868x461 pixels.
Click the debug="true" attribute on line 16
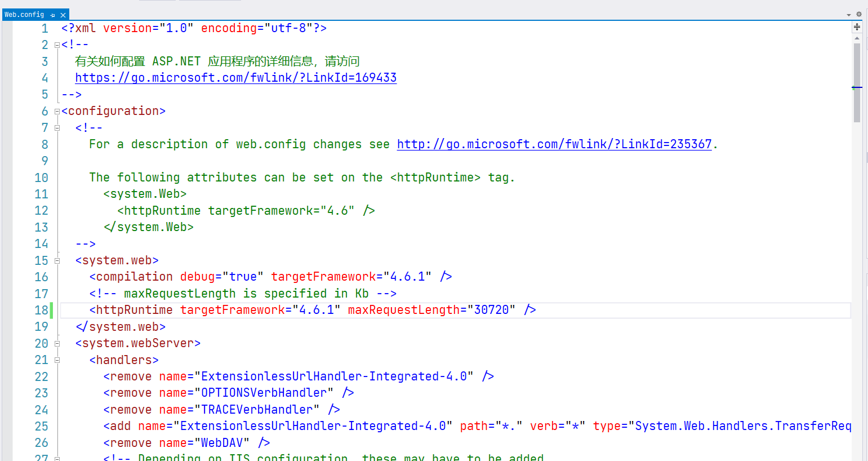click(222, 277)
